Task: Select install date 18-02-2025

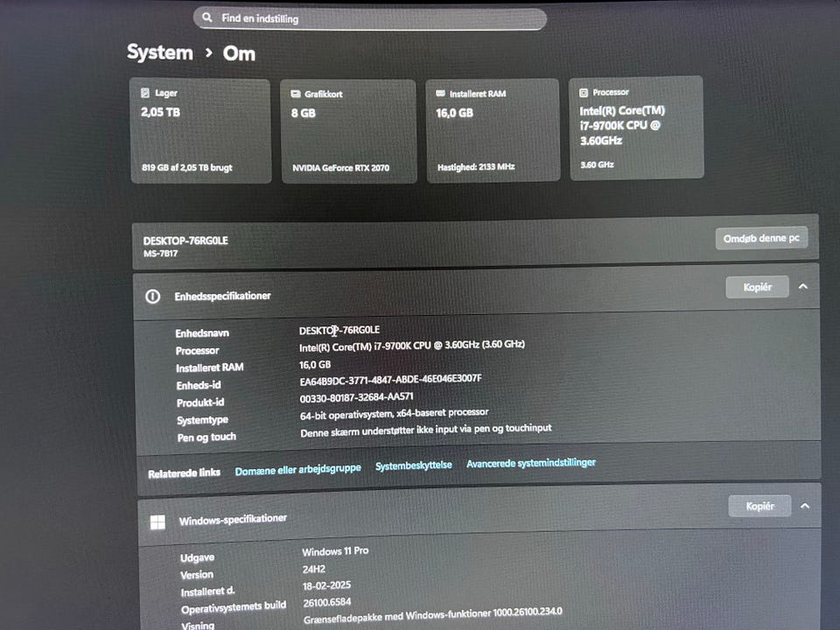Action: (x=326, y=585)
